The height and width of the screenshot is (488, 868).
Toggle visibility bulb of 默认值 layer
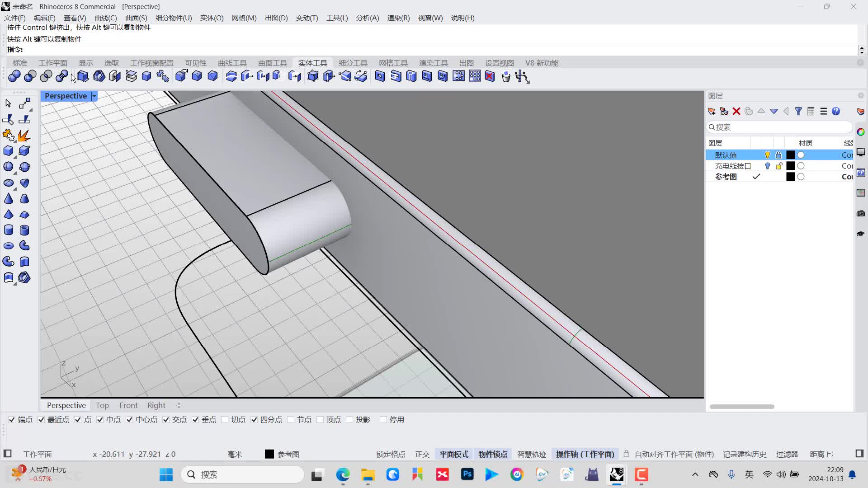(767, 155)
